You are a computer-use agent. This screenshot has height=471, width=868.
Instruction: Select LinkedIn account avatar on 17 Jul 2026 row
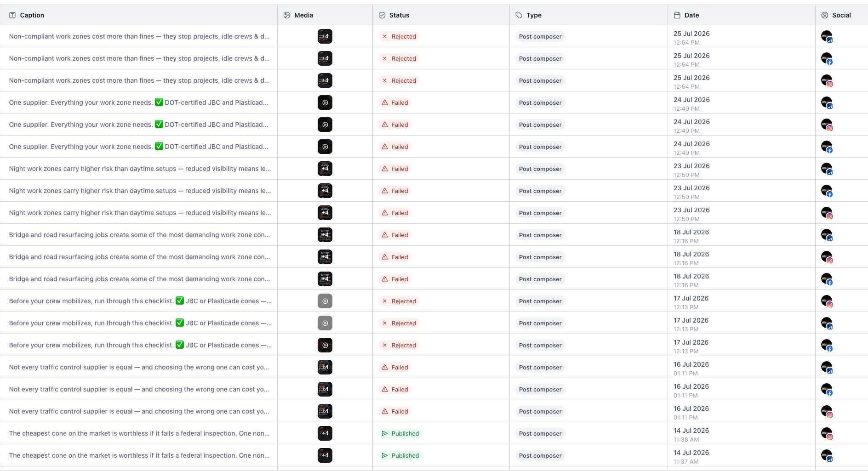pos(827,323)
